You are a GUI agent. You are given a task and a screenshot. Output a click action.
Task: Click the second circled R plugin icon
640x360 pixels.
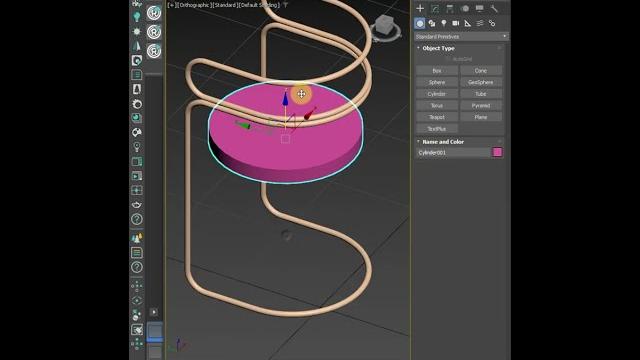pyautogui.click(x=154, y=32)
